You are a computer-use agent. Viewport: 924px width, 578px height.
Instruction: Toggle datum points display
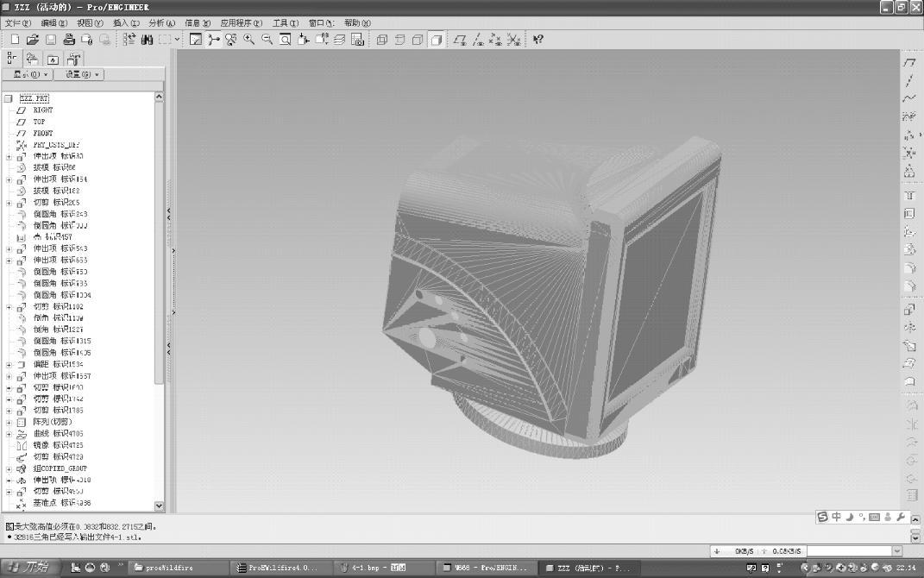[496, 40]
